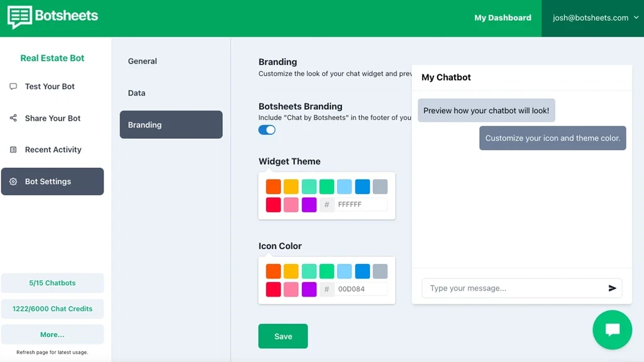Open the General settings tab

(143, 61)
